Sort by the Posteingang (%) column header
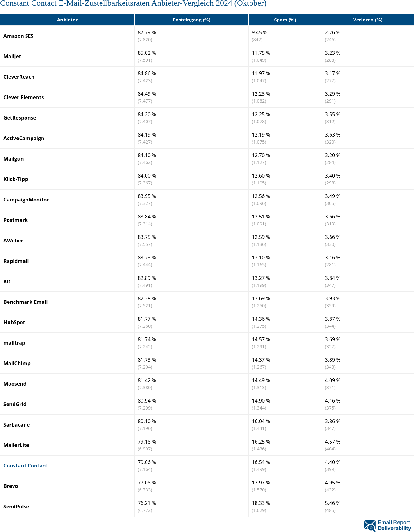The height and width of the screenshot is (532, 414). [191, 20]
